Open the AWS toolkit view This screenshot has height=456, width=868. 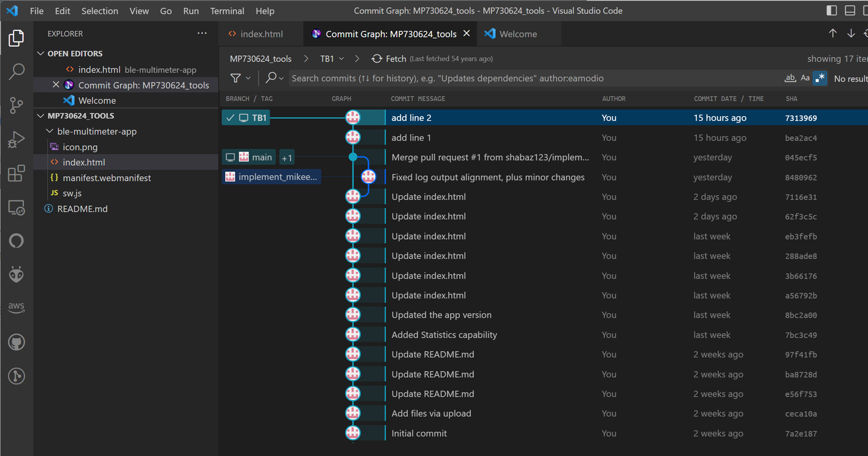pyautogui.click(x=16, y=307)
